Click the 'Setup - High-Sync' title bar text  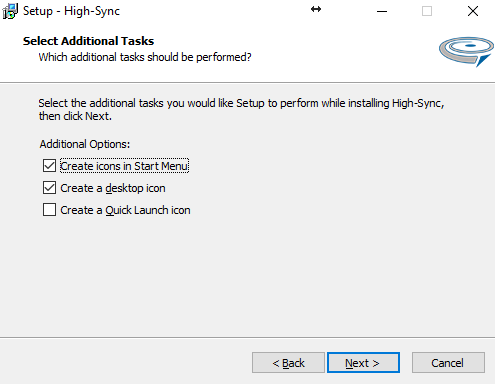pos(71,11)
